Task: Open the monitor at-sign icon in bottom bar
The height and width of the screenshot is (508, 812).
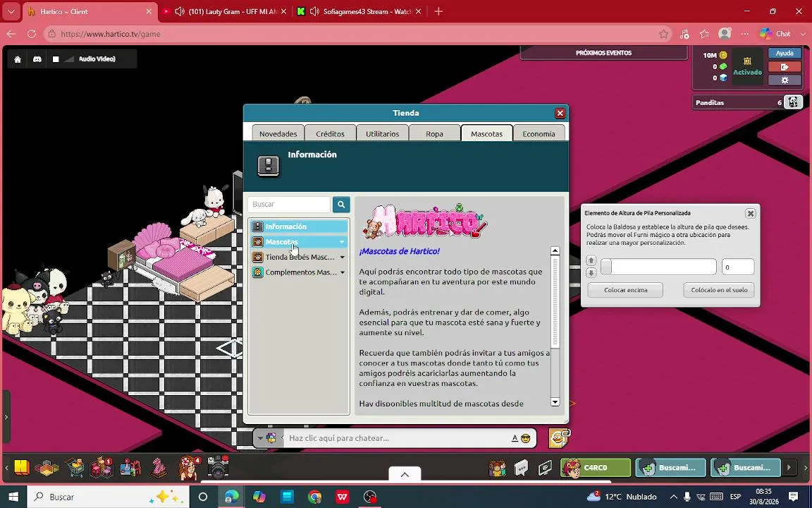Action: point(545,468)
